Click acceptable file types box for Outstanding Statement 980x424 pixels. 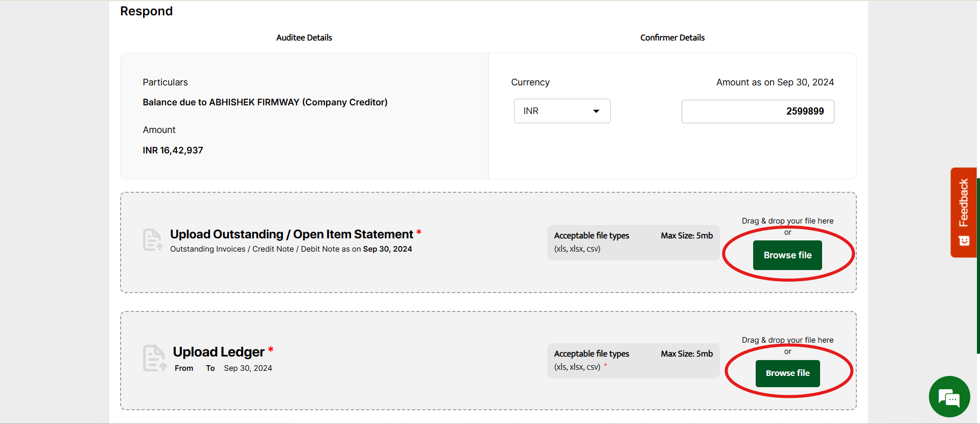pos(633,242)
